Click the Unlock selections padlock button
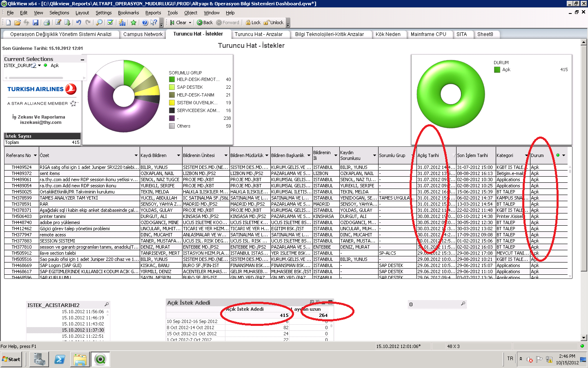Viewport: 588px width, 368px height. 274,22
